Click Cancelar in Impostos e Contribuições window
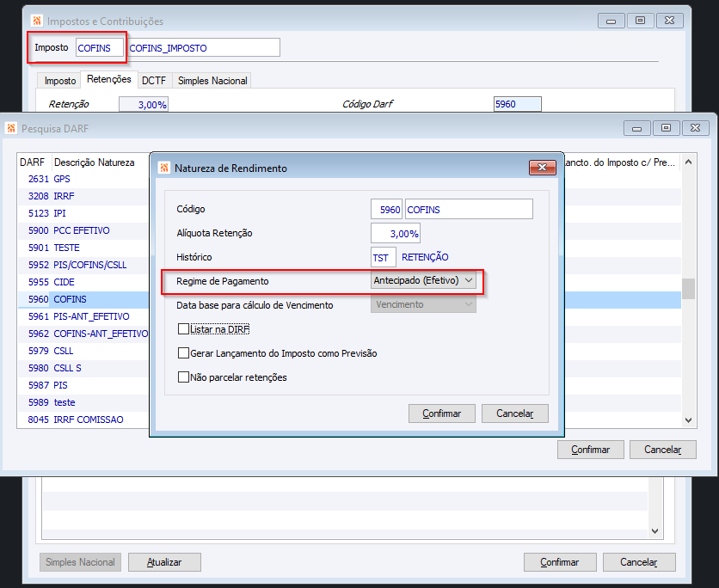 pos(639,562)
